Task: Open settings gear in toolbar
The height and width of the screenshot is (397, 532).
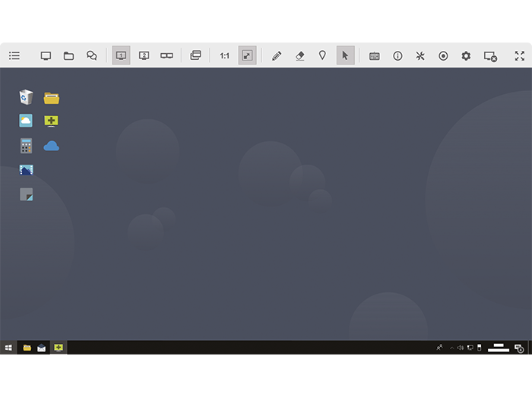Action: (x=466, y=55)
